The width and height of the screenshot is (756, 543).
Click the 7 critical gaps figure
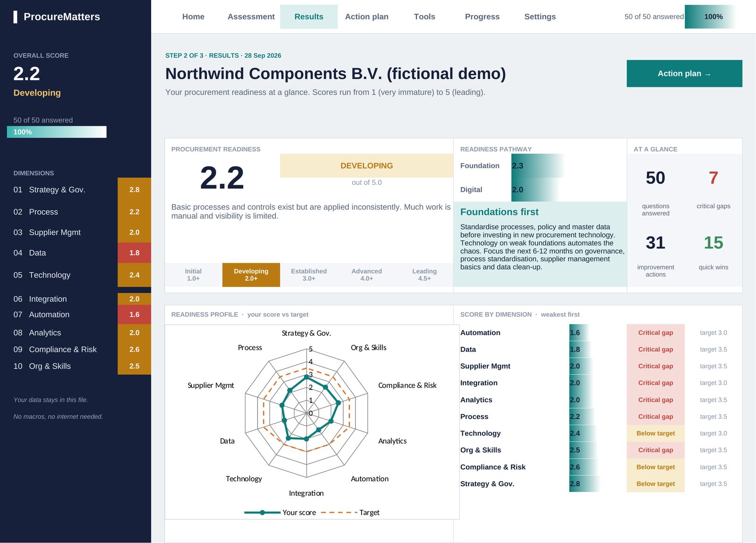[x=713, y=178]
